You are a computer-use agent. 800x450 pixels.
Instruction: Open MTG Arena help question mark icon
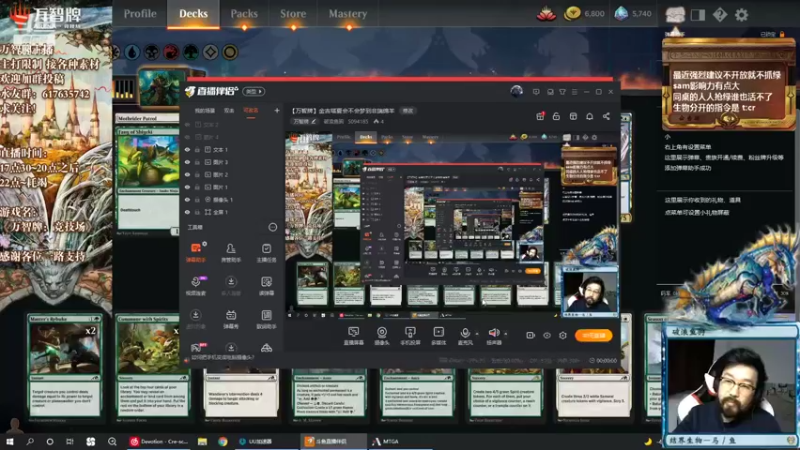coord(720,15)
